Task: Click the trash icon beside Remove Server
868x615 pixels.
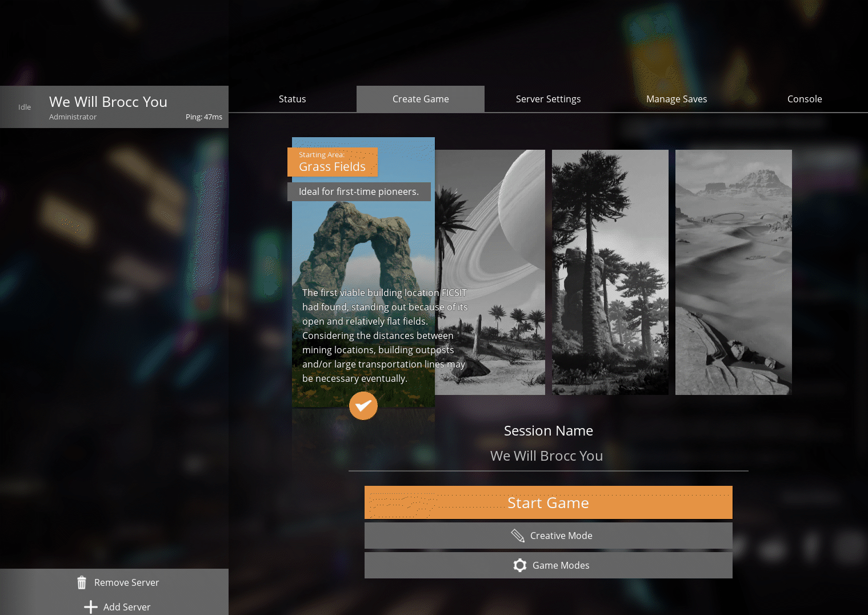Action: click(x=82, y=582)
